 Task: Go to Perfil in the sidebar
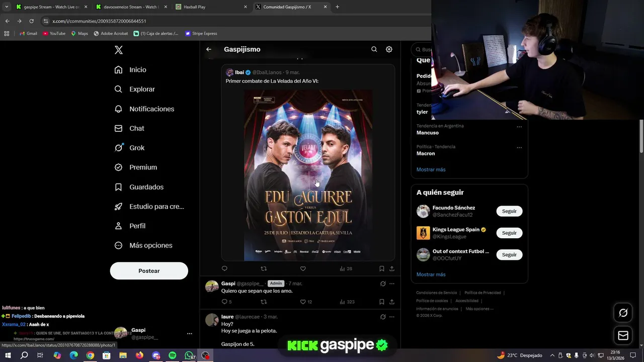(130, 226)
